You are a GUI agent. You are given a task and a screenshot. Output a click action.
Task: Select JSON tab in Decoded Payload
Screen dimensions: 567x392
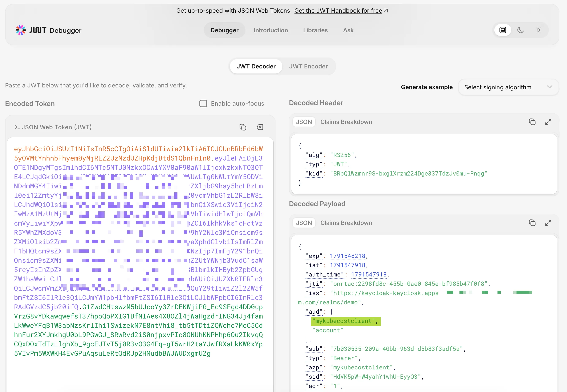click(304, 223)
